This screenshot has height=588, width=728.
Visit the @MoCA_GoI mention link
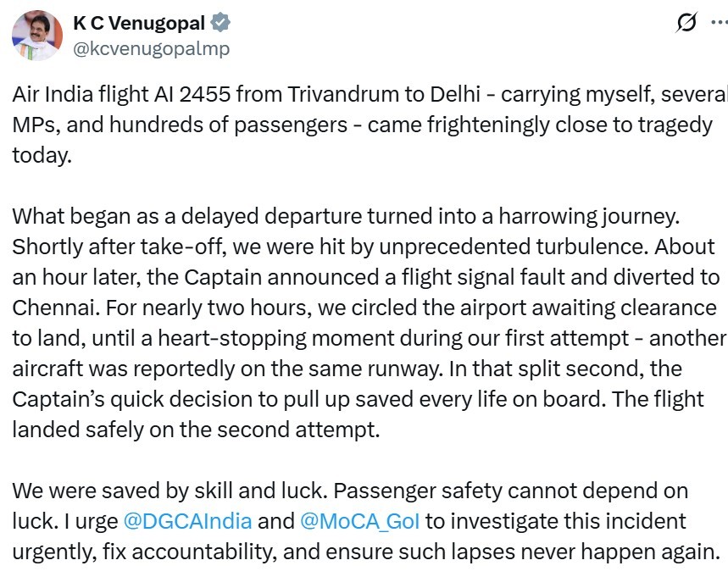(362, 519)
